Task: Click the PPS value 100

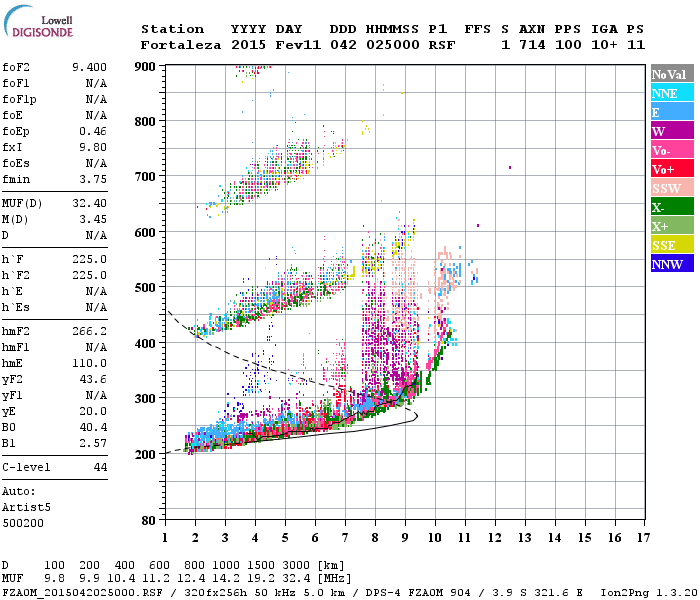Action: (568, 45)
